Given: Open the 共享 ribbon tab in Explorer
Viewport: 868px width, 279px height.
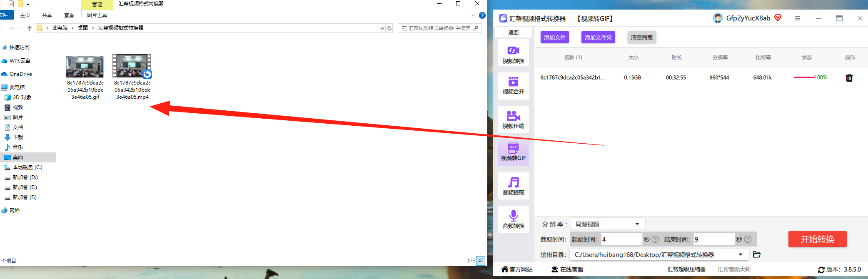Looking at the screenshot, I should 47,15.
